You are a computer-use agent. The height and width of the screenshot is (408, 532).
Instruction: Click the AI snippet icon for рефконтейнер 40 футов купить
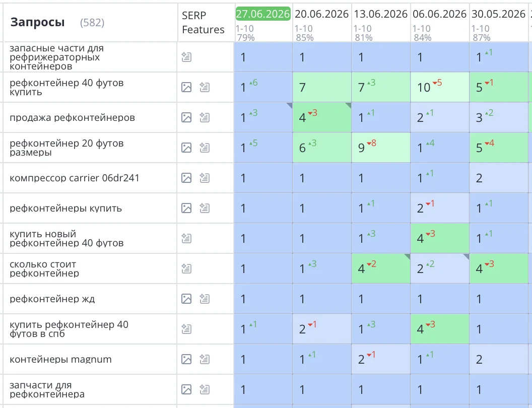204,87
